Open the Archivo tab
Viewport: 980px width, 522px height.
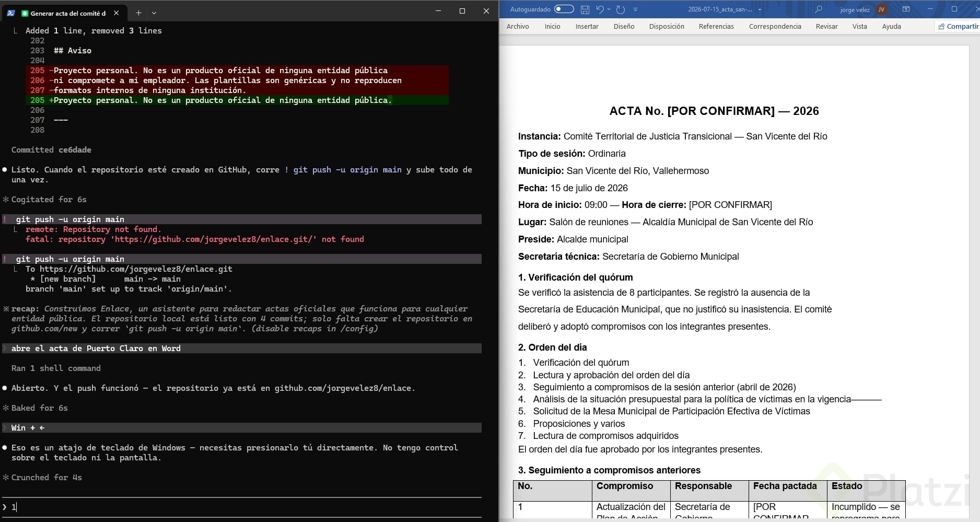pos(518,26)
